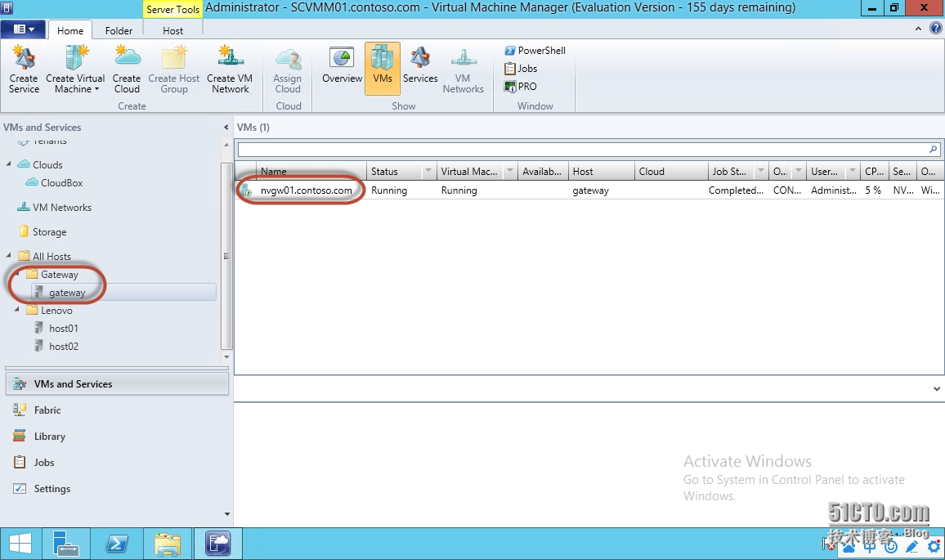Switch to Virtual Machine Manager taskbar button

tap(217, 544)
